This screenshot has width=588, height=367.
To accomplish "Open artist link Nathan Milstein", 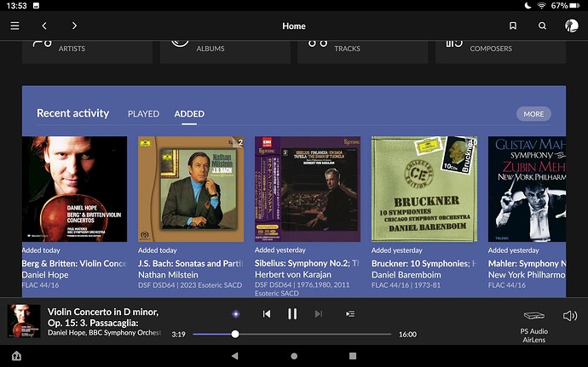I will click(x=168, y=275).
